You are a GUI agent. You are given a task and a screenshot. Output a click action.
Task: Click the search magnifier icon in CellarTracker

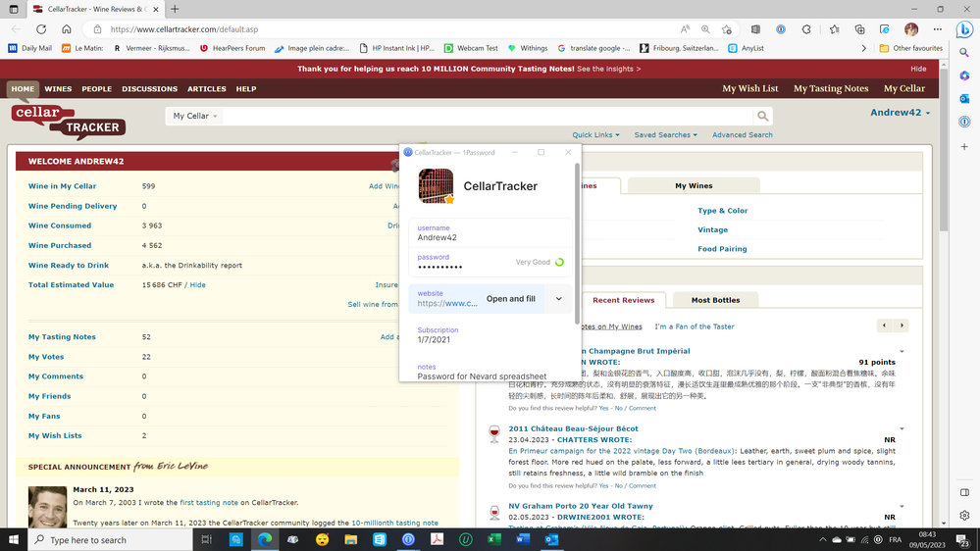(x=762, y=116)
